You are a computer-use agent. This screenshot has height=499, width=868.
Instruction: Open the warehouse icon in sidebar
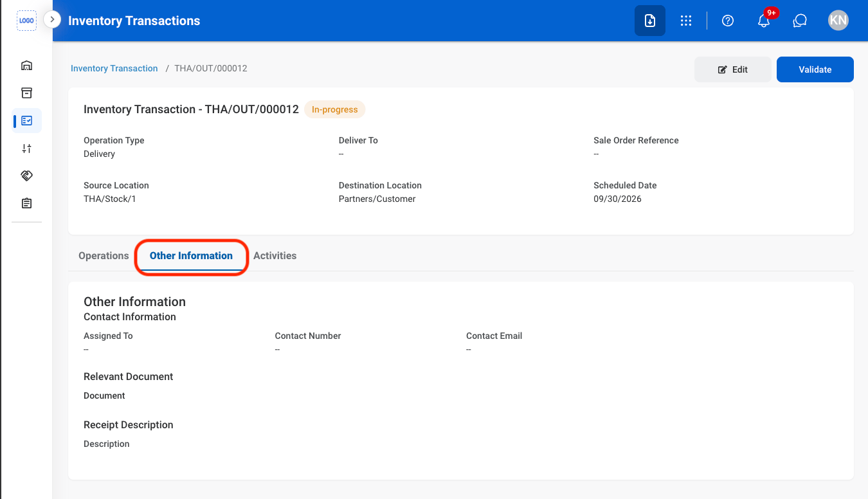coord(26,66)
